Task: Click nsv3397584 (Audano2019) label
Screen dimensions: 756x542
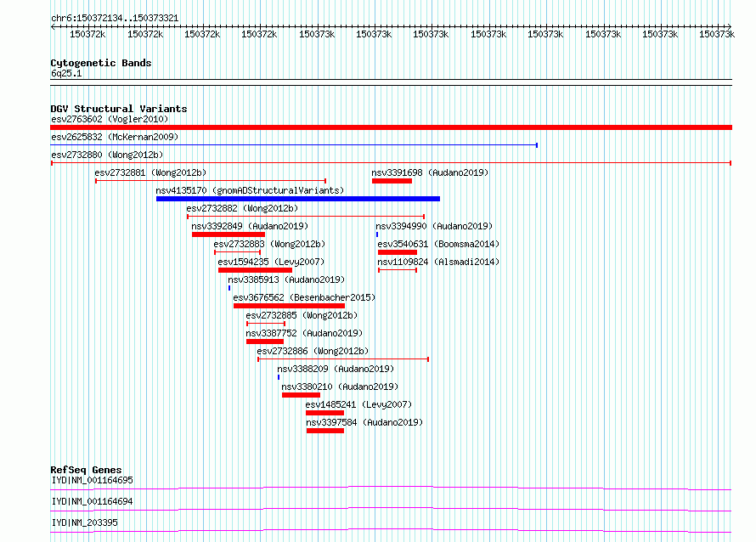Action: pos(364,422)
